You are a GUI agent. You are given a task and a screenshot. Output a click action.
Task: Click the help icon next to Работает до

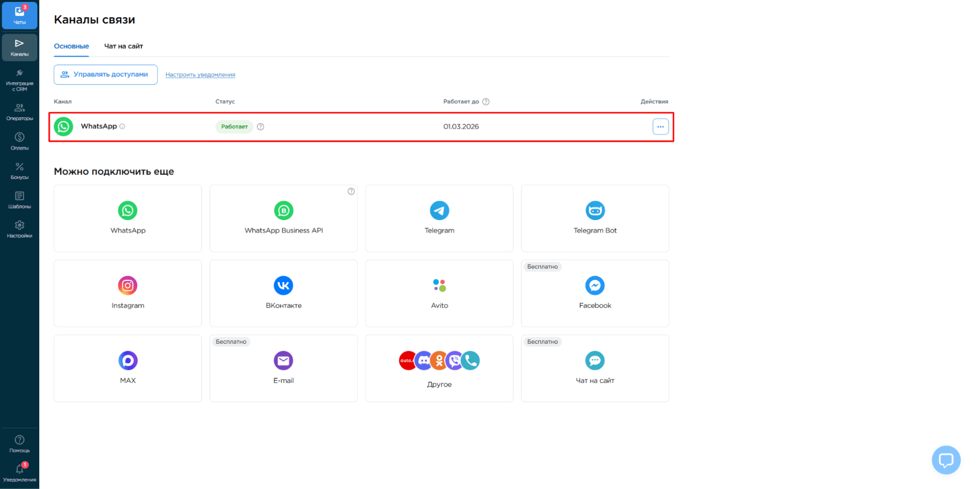(x=486, y=102)
